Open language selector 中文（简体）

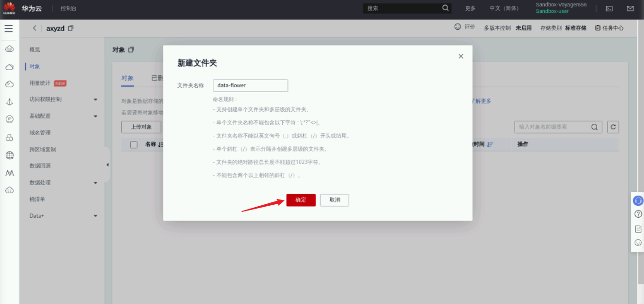[504, 9]
